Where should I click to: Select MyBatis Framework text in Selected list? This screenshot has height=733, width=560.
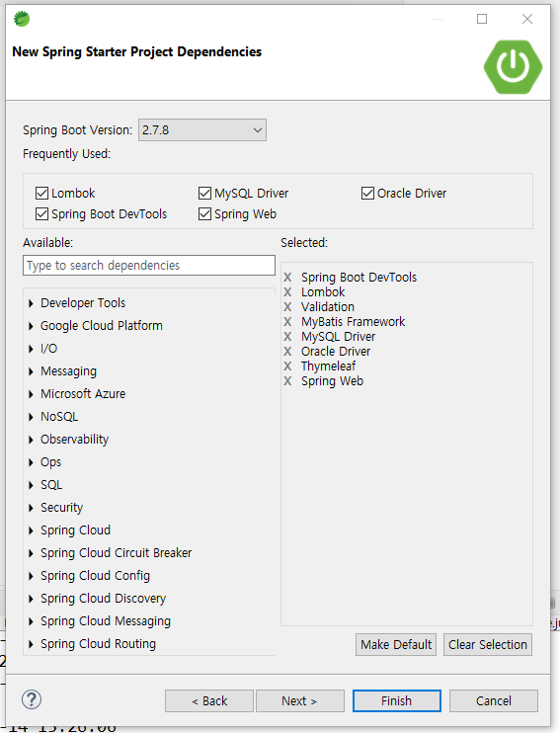353,322
